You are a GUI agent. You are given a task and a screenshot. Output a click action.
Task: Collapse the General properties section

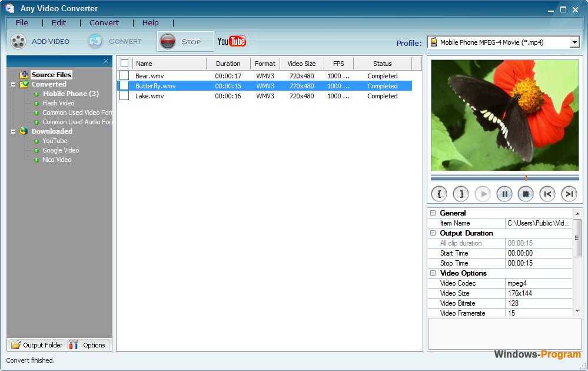pos(433,213)
